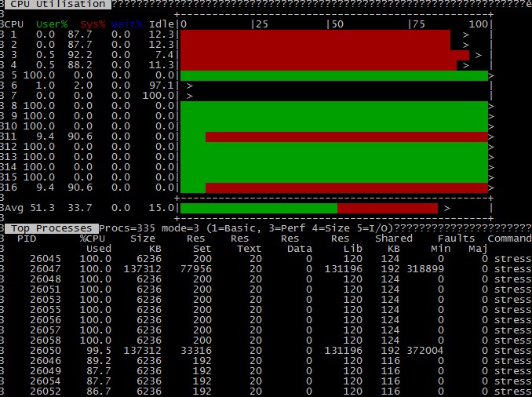Click the 99.5 %CPU value
532x397 pixels.
click(x=99, y=351)
